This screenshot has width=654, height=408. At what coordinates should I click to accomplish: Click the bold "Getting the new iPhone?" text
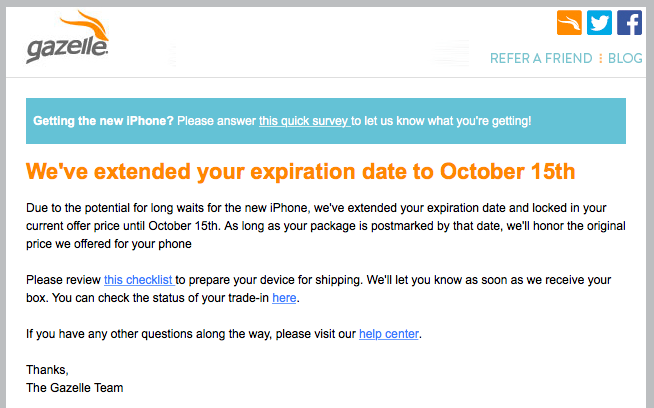click(103, 121)
